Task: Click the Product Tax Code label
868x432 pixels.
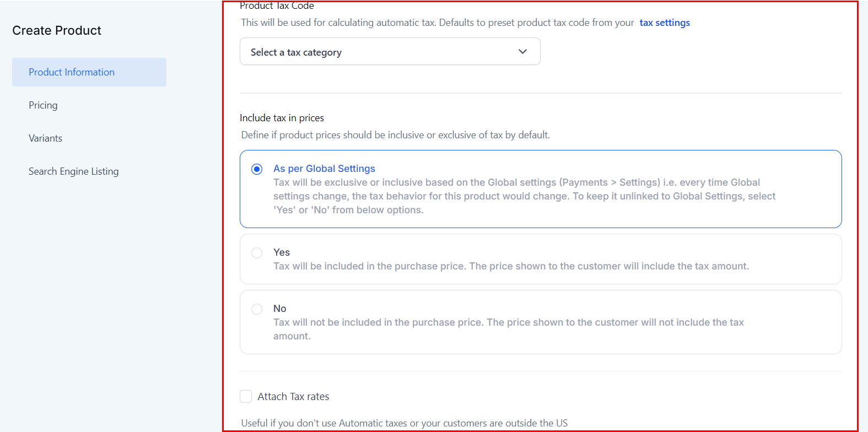Action: tap(277, 6)
